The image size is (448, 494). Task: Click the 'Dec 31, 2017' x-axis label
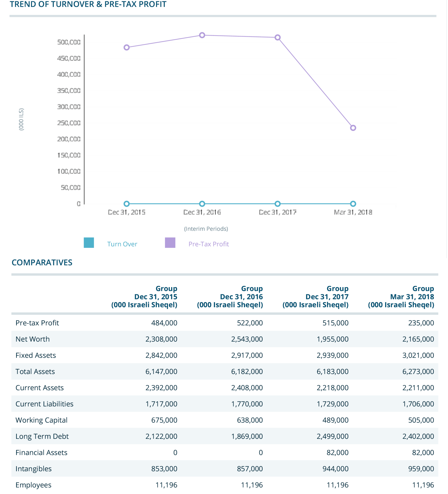[x=277, y=212]
